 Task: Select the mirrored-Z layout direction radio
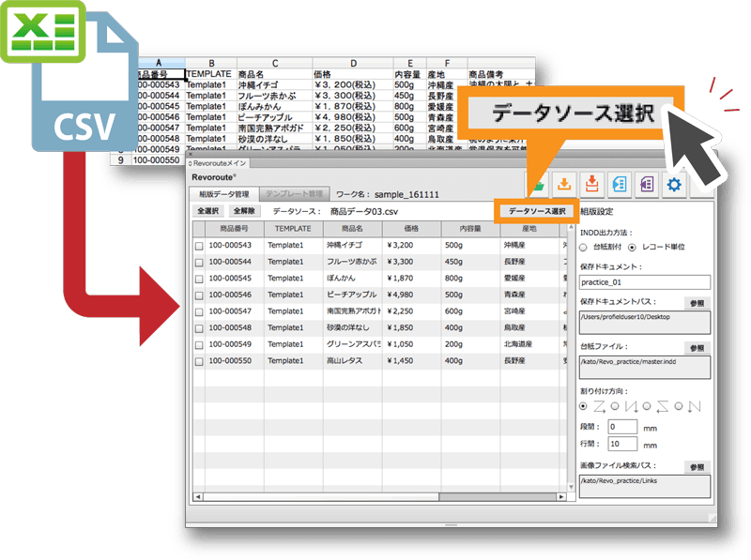coord(647,406)
